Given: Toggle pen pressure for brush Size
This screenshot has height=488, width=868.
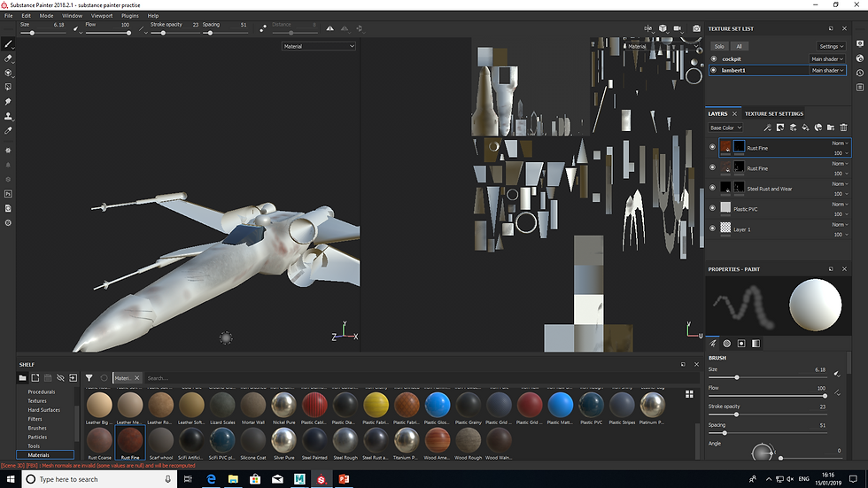Looking at the screenshot, I should pyautogui.click(x=837, y=374).
